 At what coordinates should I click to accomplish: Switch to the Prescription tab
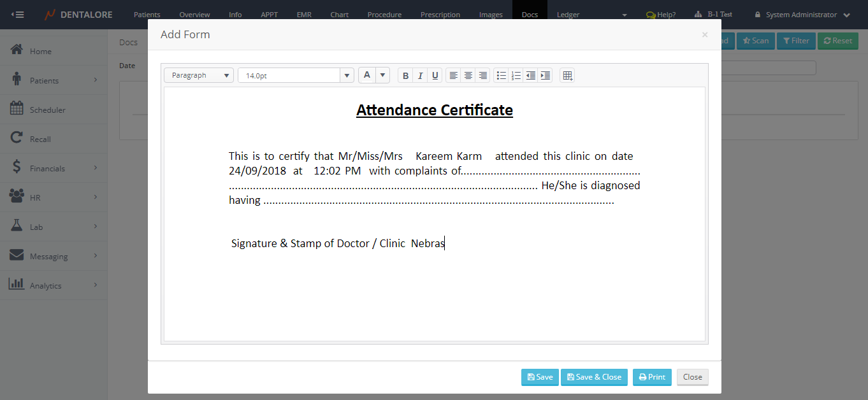tap(440, 15)
